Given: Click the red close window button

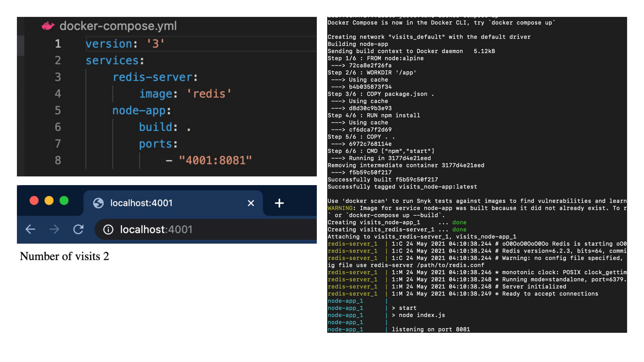Looking at the screenshot, I should 34,200.
